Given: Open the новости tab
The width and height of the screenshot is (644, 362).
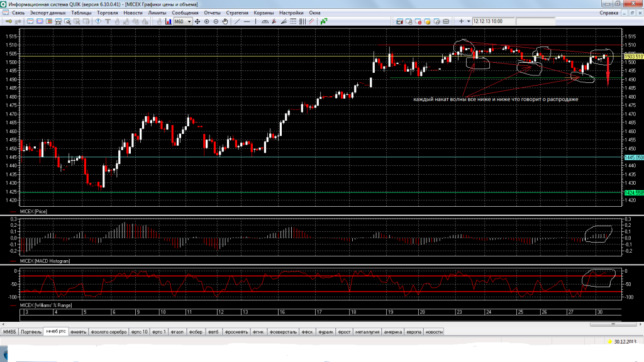Looking at the screenshot, I should [434, 332].
